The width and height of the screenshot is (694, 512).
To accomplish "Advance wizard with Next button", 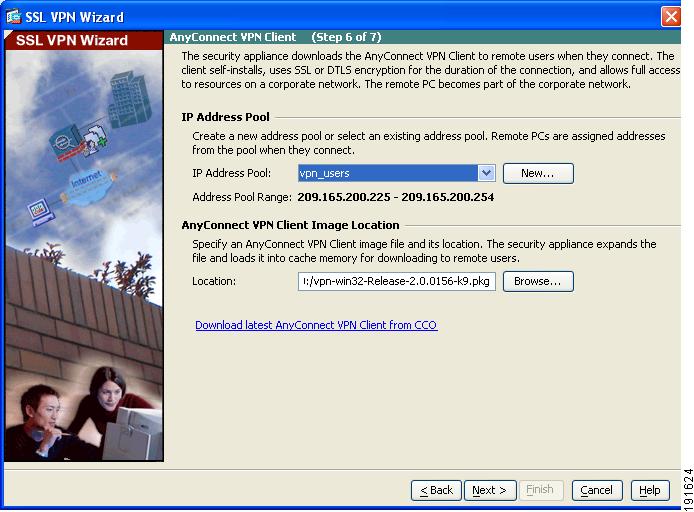I will [490, 490].
